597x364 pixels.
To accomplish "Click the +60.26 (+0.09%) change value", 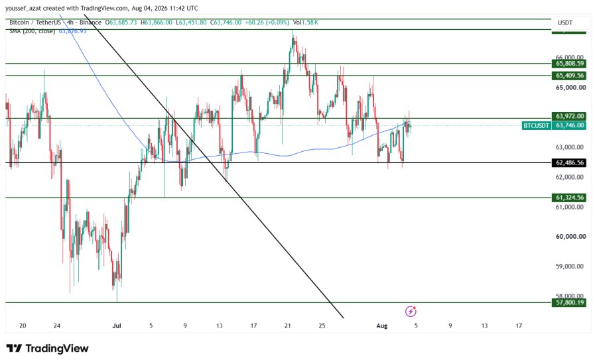I will pyautogui.click(x=267, y=23).
